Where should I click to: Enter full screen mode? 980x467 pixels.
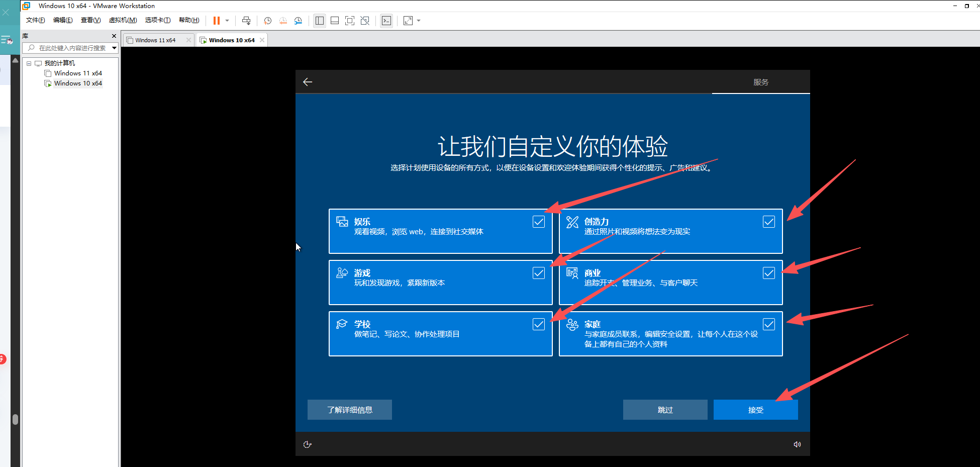[x=350, y=21]
